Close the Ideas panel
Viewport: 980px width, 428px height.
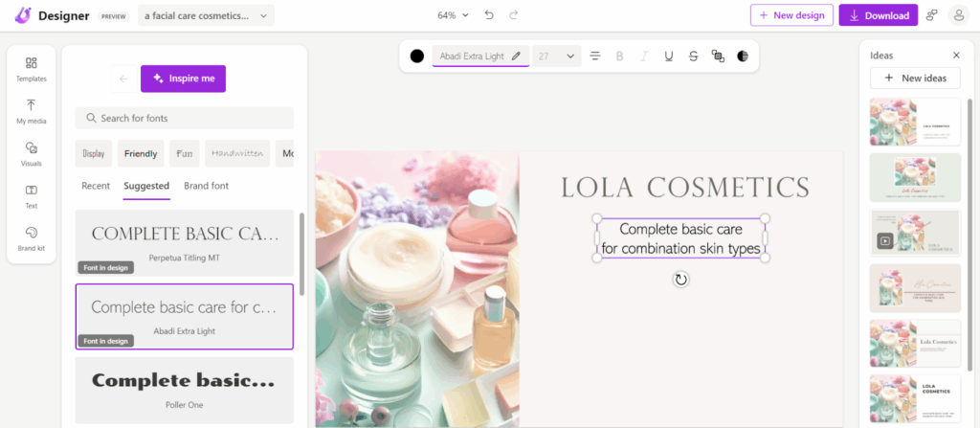point(956,56)
